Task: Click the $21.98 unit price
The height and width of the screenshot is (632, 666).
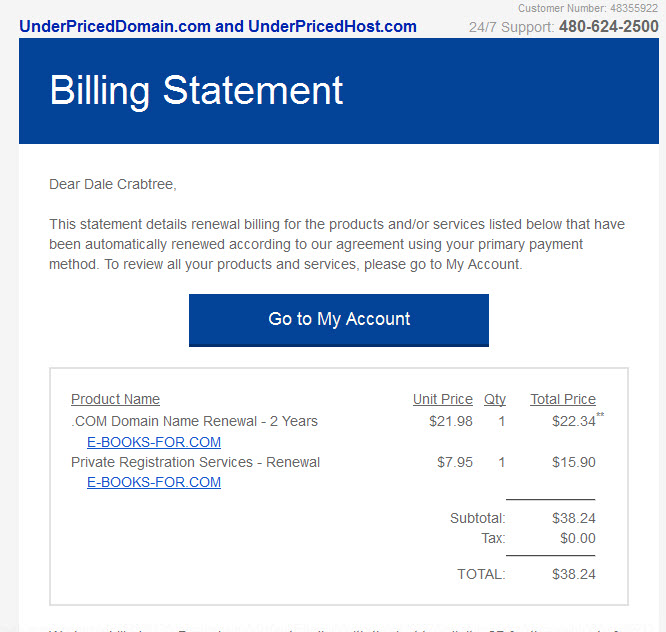Action: pyautogui.click(x=451, y=421)
